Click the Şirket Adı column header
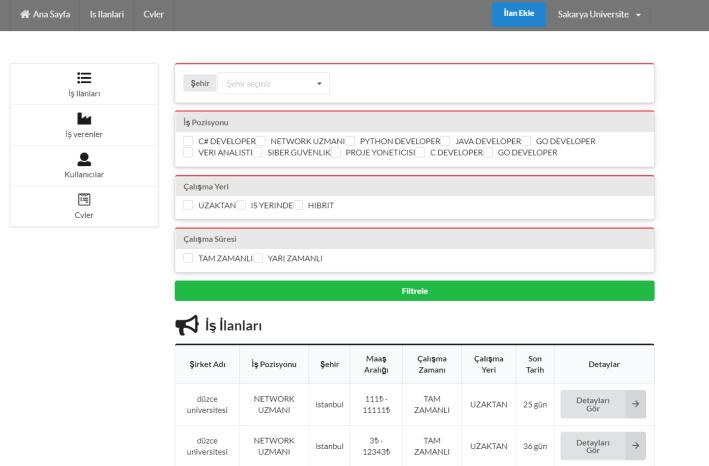Screen dimensions: 709x466 pyautogui.click(x=207, y=364)
